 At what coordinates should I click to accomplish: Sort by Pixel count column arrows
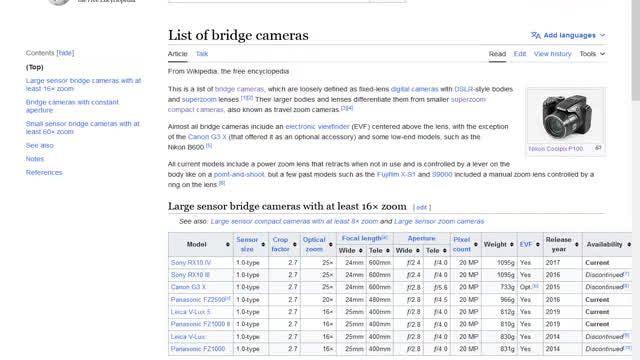pyautogui.click(x=476, y=244)
